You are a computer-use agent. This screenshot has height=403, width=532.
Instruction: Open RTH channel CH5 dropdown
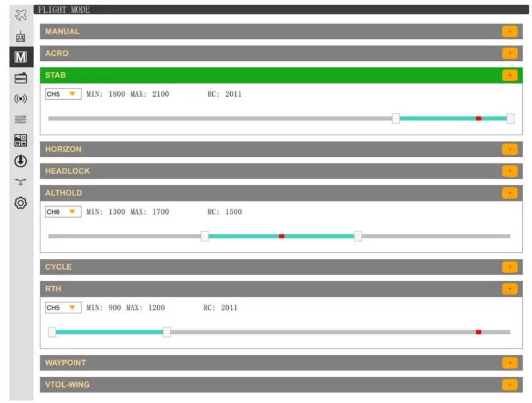tap(63, 308)
